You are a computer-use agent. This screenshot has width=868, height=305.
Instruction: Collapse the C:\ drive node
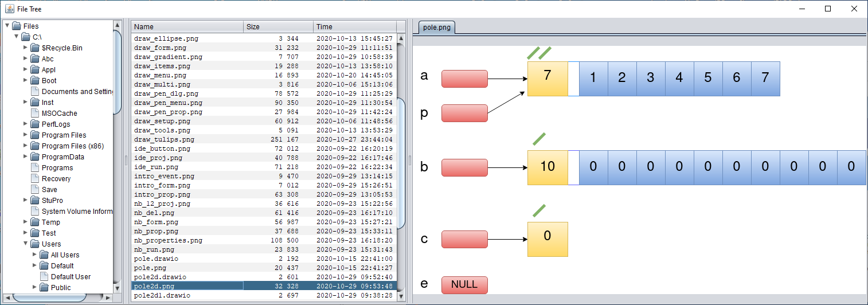17,37
